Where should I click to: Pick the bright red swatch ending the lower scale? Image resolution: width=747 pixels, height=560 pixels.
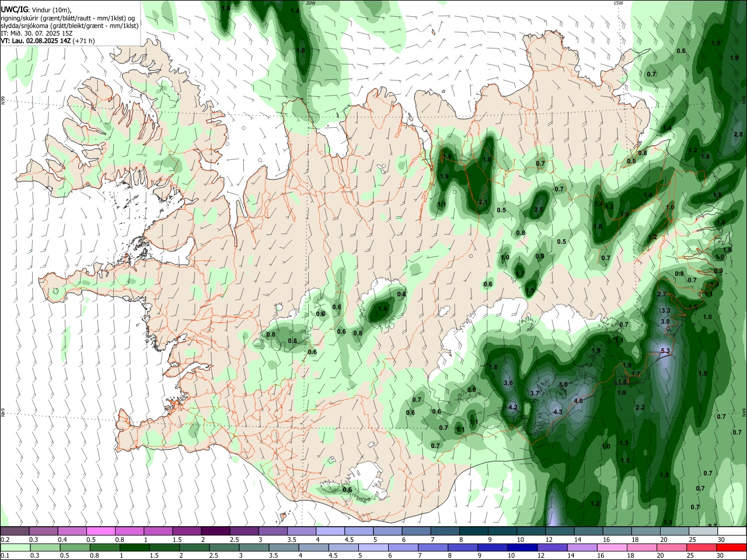click(x=732, y=548)
